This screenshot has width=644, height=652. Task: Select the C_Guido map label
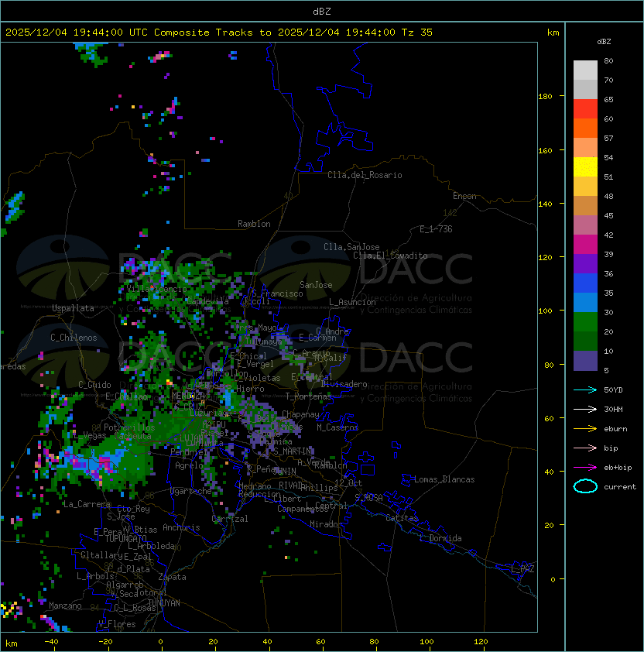click(94, 385)
